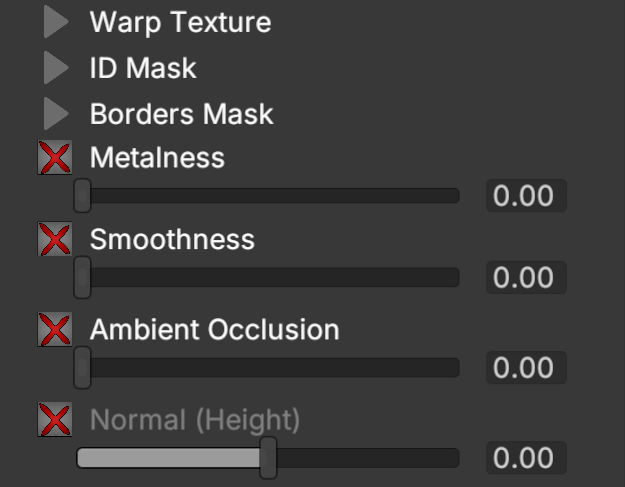Select the Smoothness 0.00 value field
625x487 pixels.
tap(525, 277)
